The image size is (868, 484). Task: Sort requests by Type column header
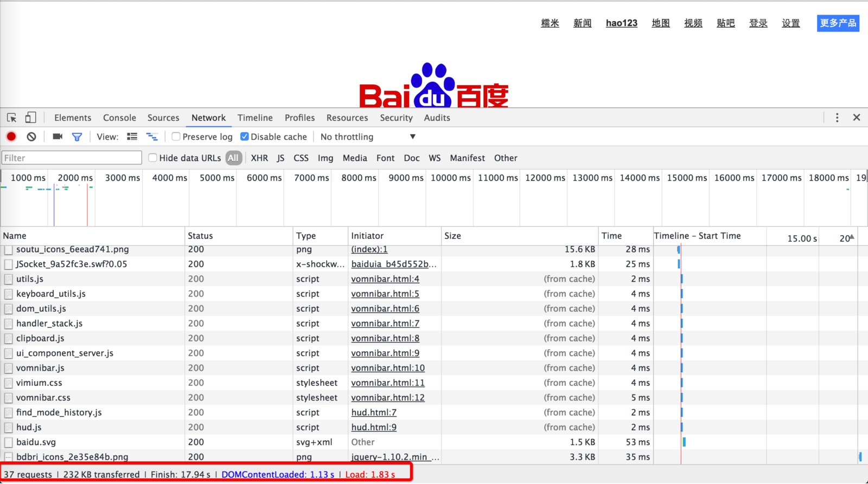pos(321,236)
